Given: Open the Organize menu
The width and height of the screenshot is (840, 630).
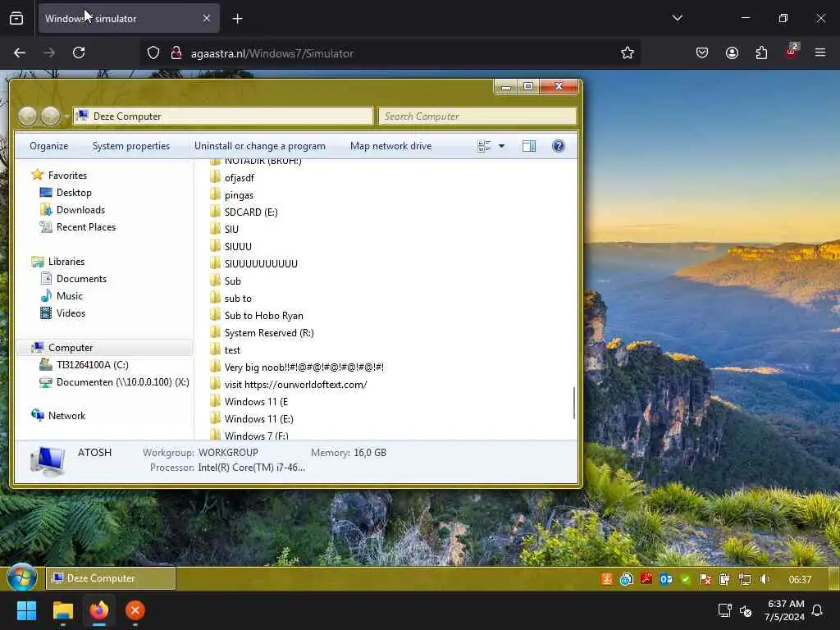Looking at the screenshot, I should tap(48, 146).
